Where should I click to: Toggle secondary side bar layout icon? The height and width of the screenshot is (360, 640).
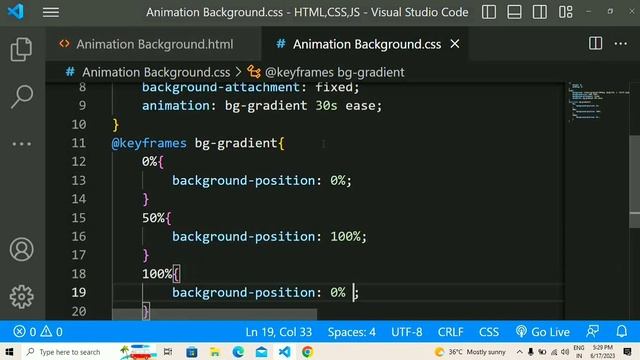pos(540,12)
